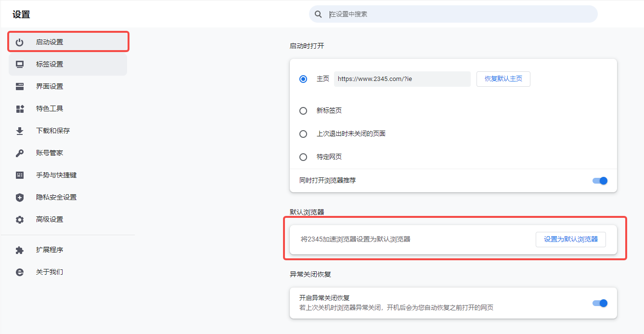644x334 pixels.
Task: Click the 隐私安全设置 shield icon
Action: click(19, 197)
